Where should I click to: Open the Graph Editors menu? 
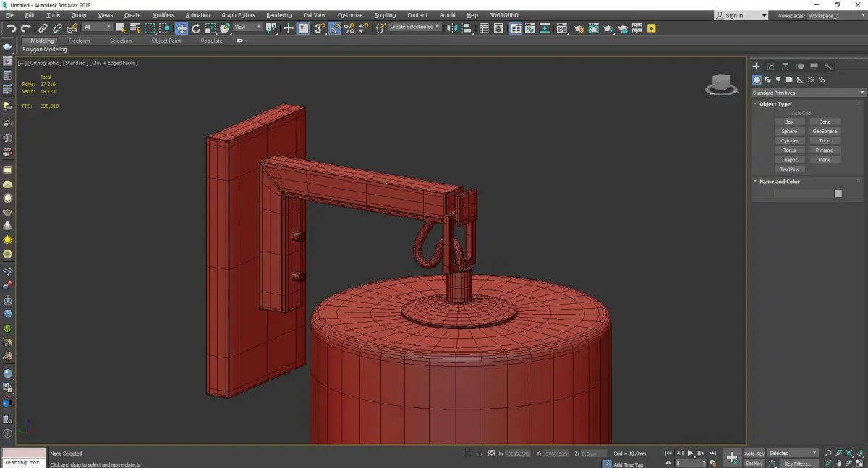pos(238,15)
